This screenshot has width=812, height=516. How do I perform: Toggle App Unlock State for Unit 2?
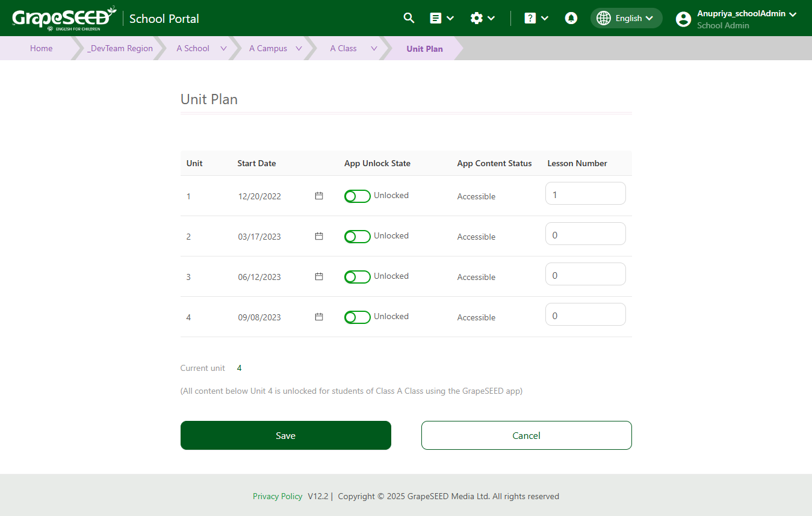pos(358,237)
